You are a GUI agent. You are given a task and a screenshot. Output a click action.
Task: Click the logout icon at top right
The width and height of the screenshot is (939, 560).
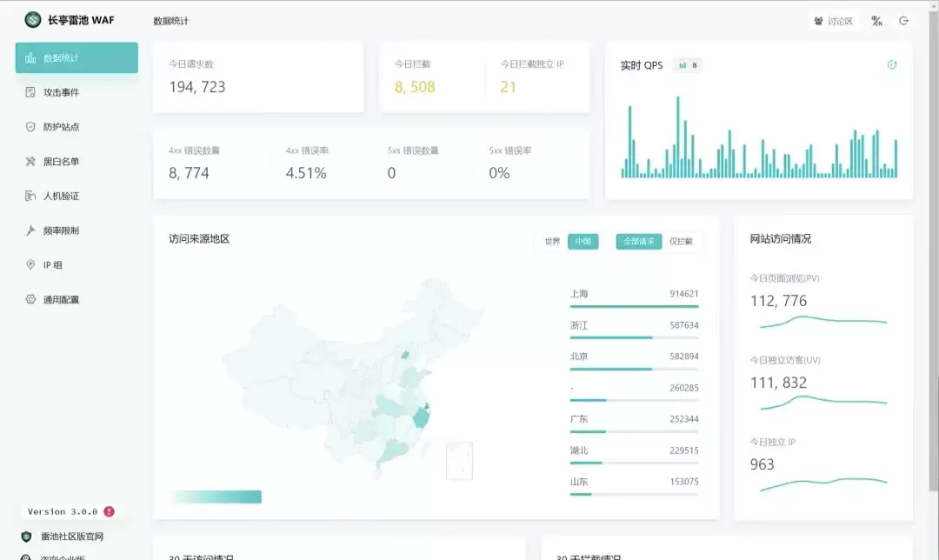(903, 21)
